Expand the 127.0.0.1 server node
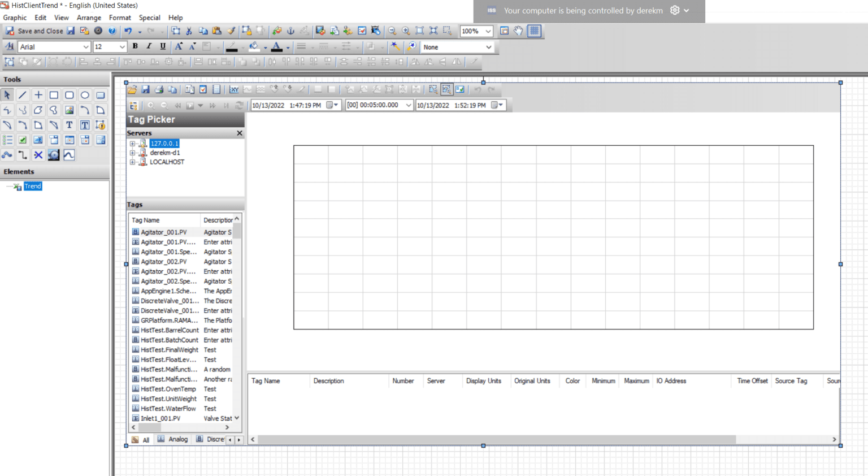The image size is (868, 476). pos(131,144)
